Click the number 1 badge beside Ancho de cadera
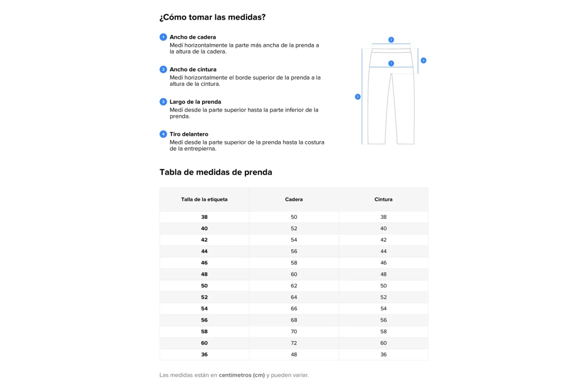This screenshot has width=588, height=392. tap(163, 37)
